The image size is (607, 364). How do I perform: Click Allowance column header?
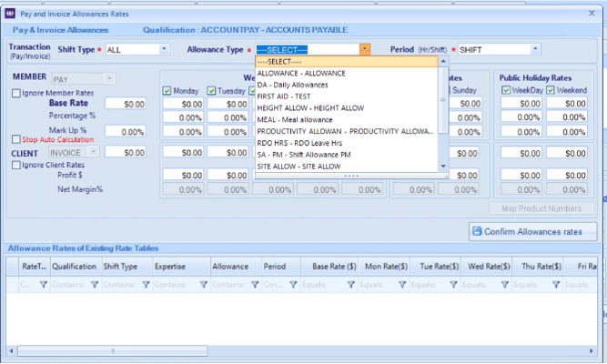236,267
